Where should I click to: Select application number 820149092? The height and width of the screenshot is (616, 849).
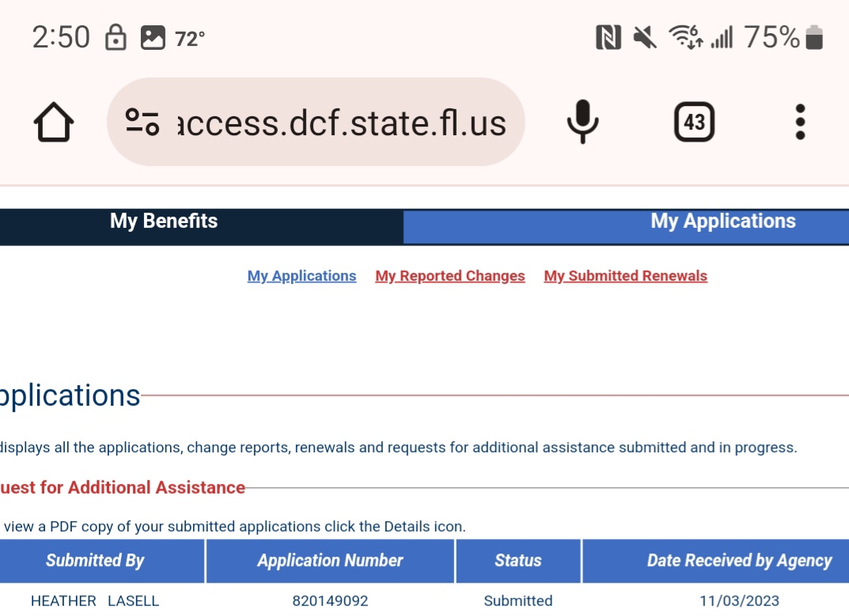pos(330,601)
